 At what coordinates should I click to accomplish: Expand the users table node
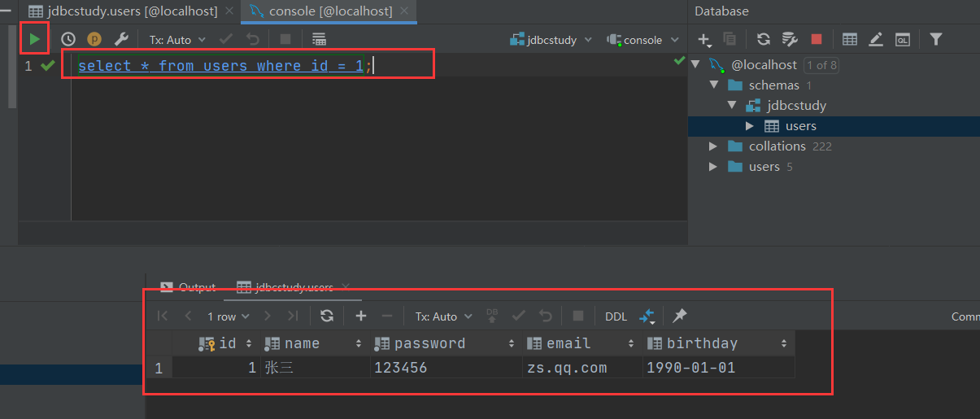(x=750, y=125)
